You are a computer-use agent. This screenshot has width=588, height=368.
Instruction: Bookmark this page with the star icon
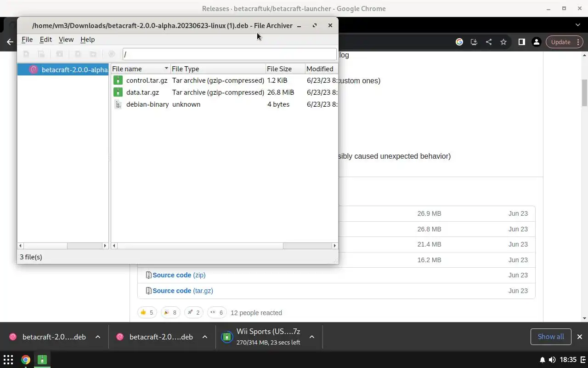tap(503, 42)
